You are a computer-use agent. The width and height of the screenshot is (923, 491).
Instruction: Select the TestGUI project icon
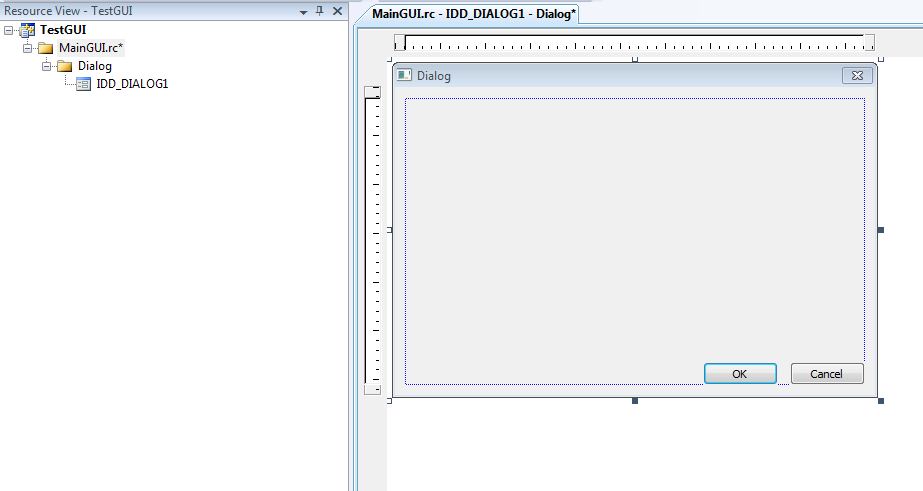point(27,30)
